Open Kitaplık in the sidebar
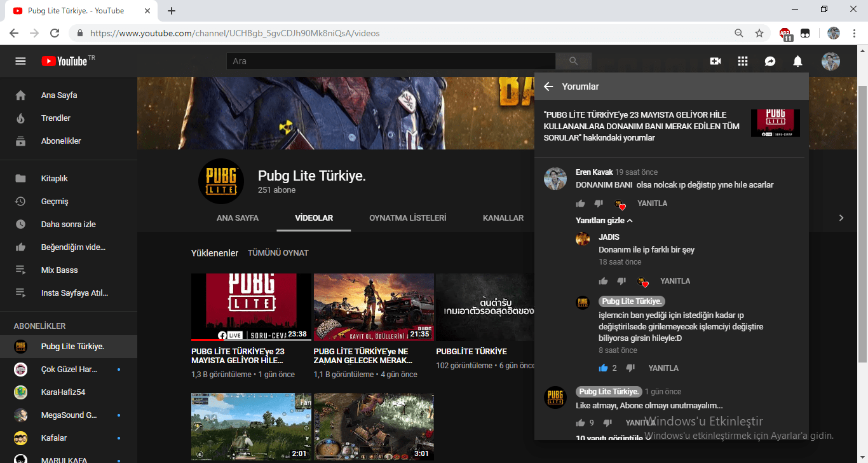This screenshot has height=463, width=868. coord(69,179)
